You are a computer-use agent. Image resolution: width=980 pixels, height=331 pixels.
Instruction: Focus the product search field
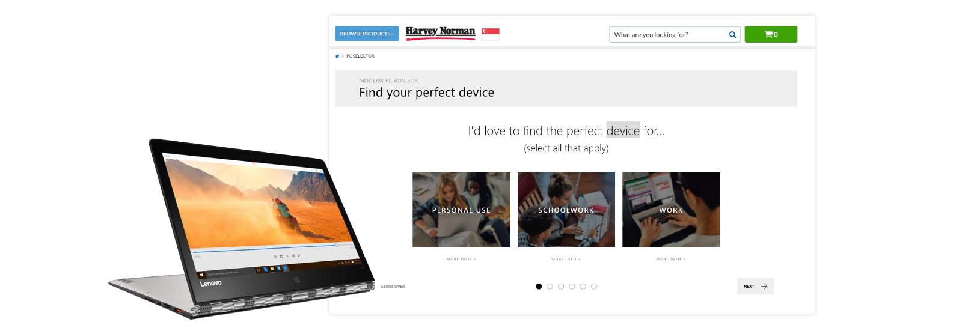click(x=669, y=35)
